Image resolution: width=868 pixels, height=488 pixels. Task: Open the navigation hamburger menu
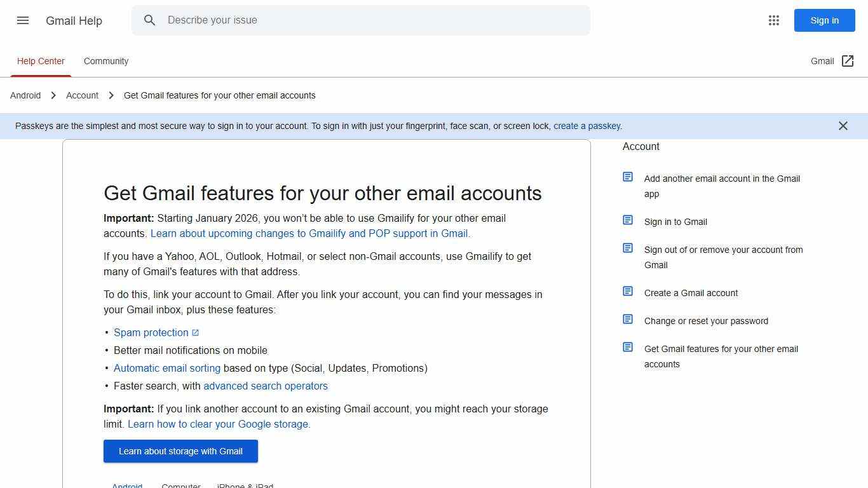coord(23,20)
